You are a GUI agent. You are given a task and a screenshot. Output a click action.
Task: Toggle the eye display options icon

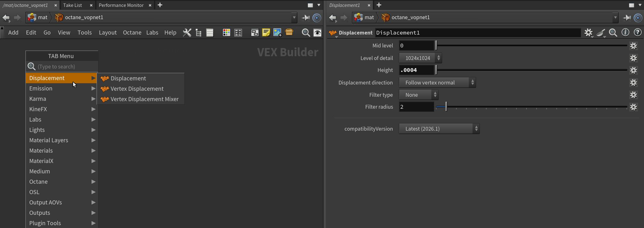[317, 33]
